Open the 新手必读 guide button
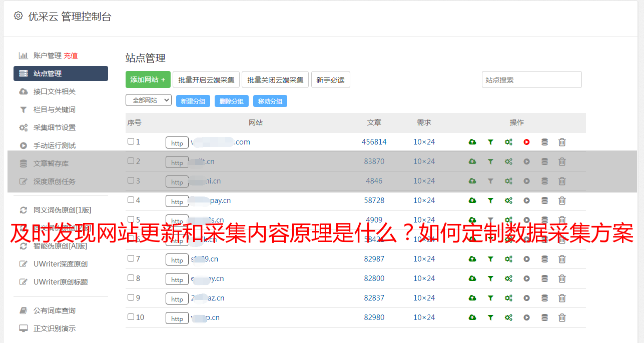 (x=331, y=79)
